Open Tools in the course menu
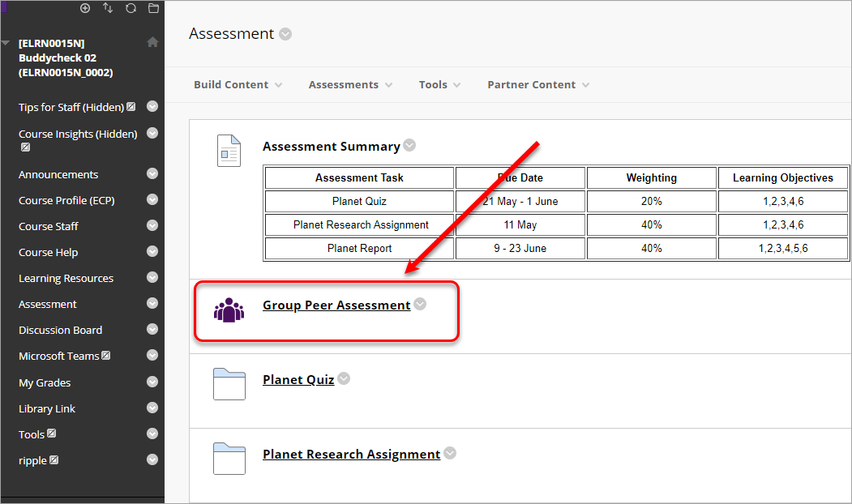The width and height of the screenshot is (852, 504). [32, 434]
